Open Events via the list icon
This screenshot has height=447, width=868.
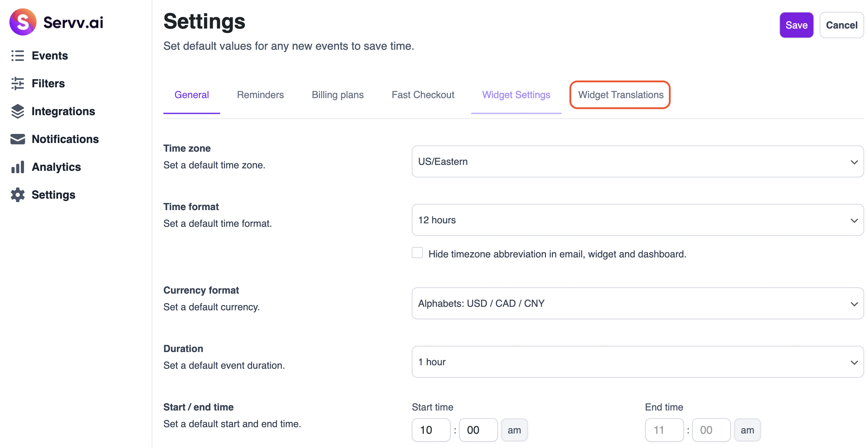[18, 56]
